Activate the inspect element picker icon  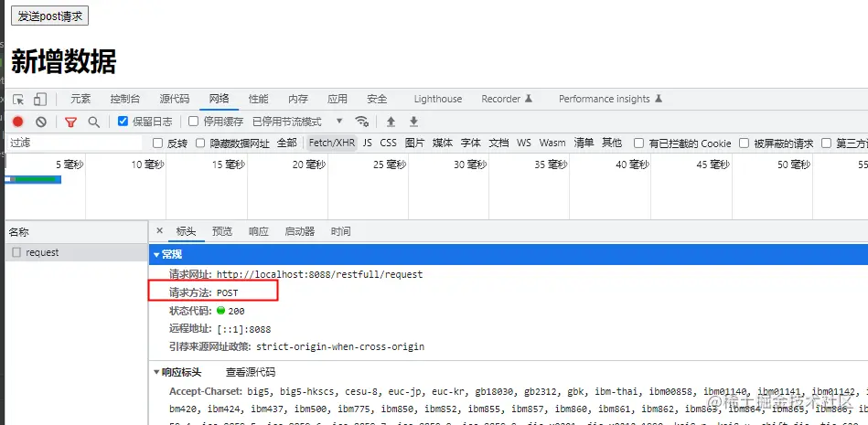[18, 100]
